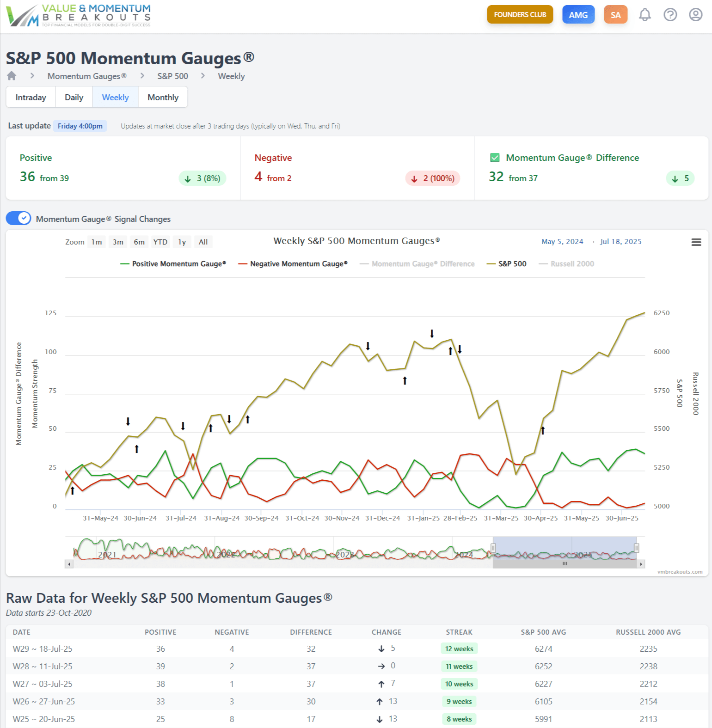The image size is (712, 728).
Task: Open the chart hamburger context menu
Action: pos(696,242)
